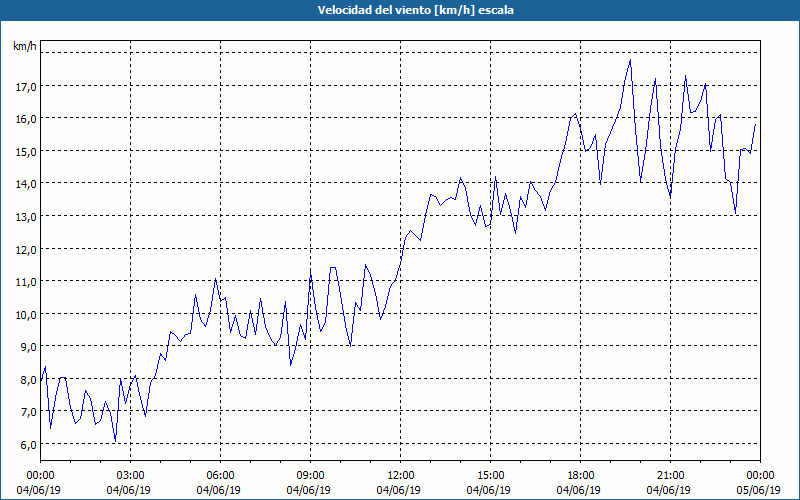The height and width of the screenshot is (500, 800).
Task: Select the "16,0" y-axis label
Action: click(26, 119)
